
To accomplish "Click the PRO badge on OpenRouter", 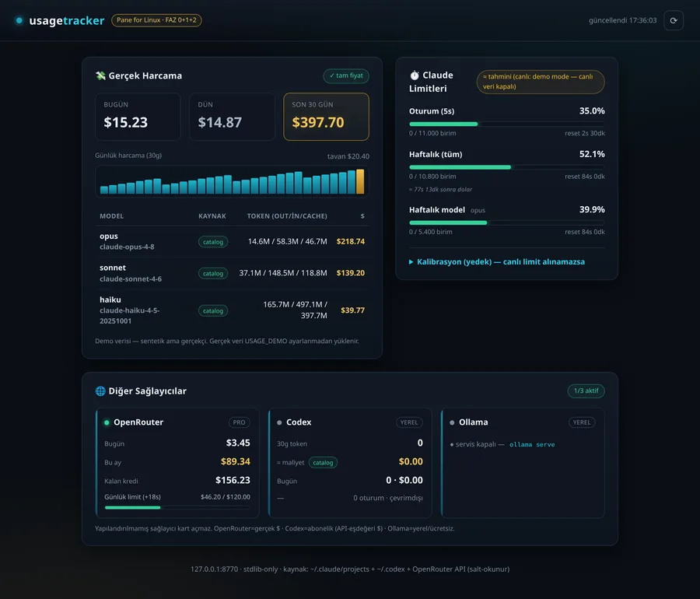I will pos(239,422).
